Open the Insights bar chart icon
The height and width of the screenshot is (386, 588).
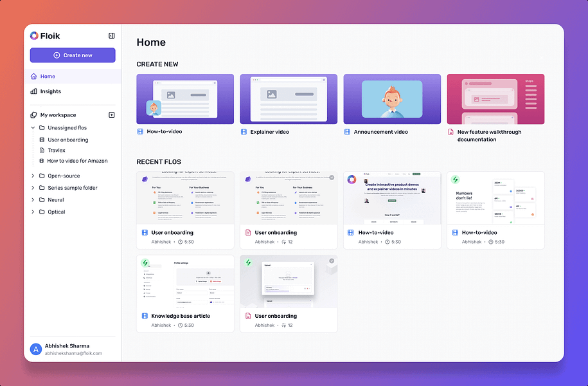pos(34,91)
